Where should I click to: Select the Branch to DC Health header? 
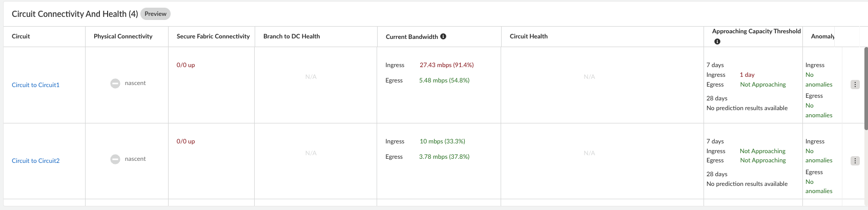point(292,36)
